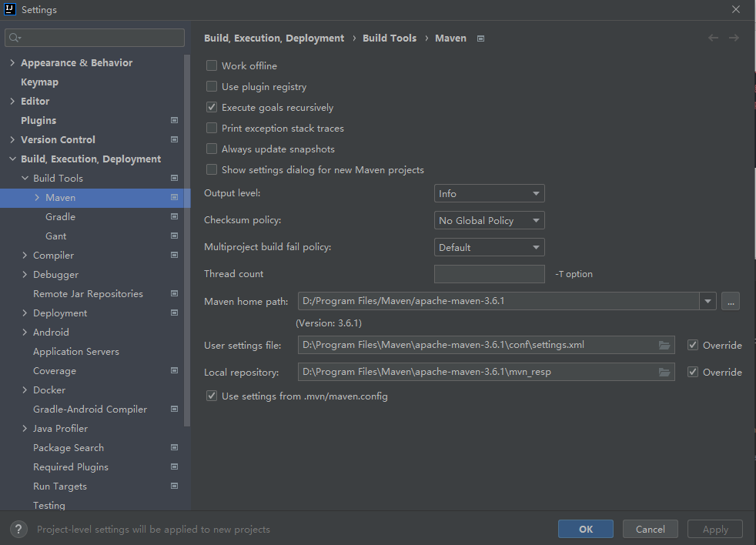The width and height of the screenshot is (756, 545).
Task: Open the folder browser for Local repository
Action: [x=664, y=373]
